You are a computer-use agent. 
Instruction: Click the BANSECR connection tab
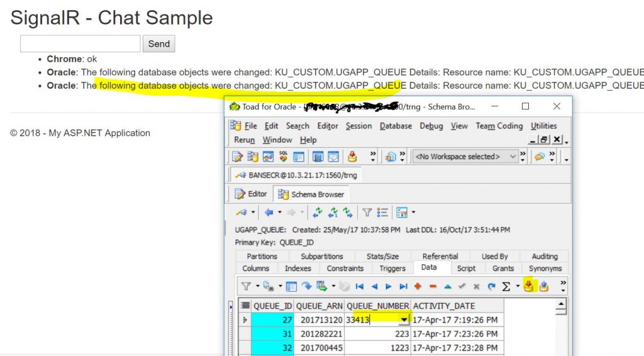point(296,175)
